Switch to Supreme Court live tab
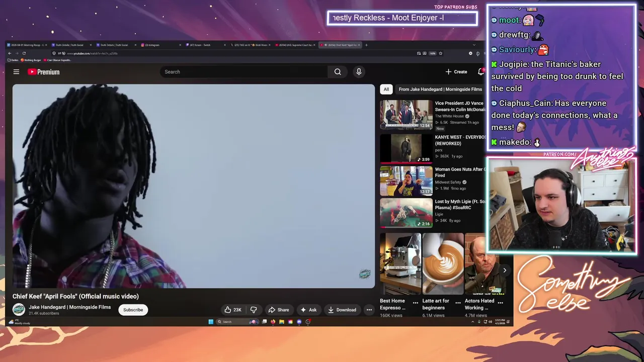 pos(295,45)
